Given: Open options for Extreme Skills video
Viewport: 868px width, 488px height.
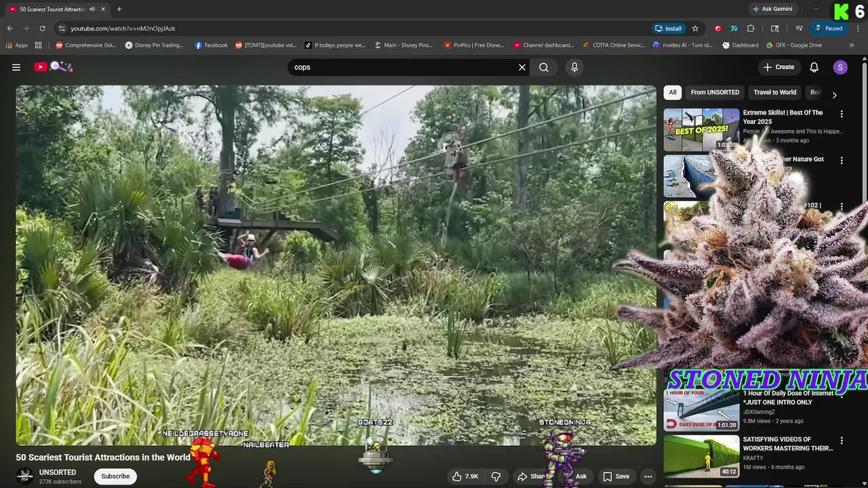Looking at the screenshot, I should click(x=842, y=114).
